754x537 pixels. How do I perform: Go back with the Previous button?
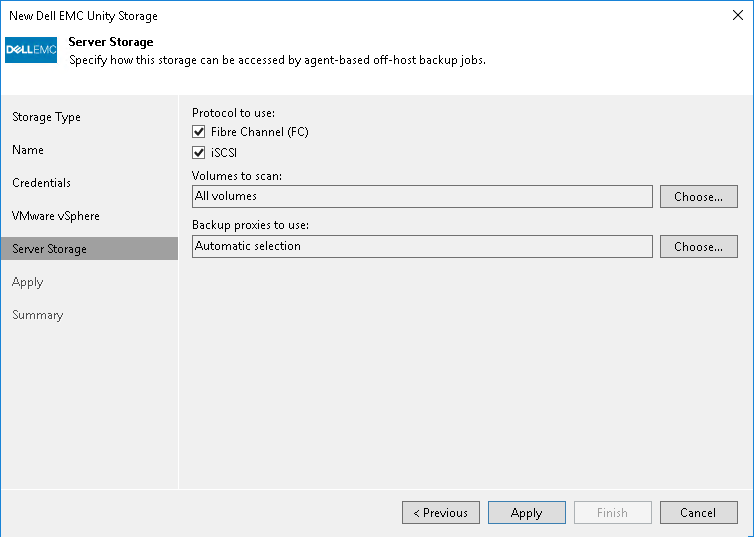coord(440,513)
